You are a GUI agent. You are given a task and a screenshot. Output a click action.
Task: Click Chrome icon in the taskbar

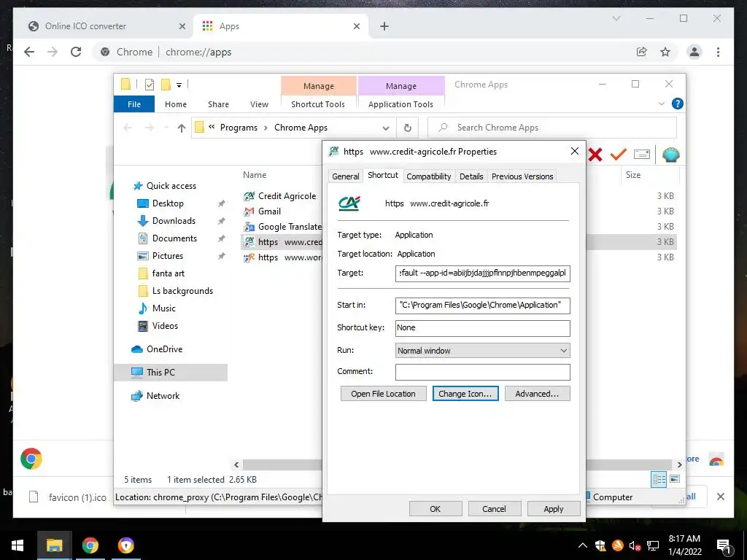(x=90, y=545)
